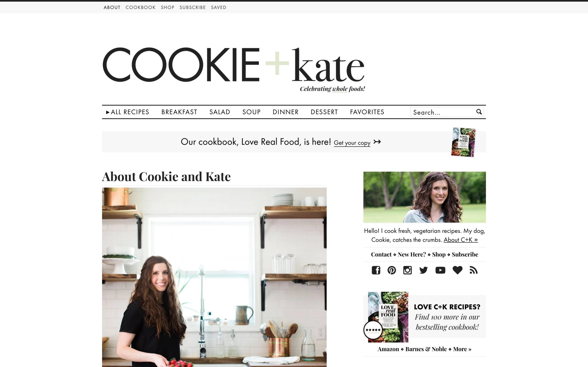The image size is (588, 367).
Task: Follow the Get your copy link
Action: pos(352,143)
